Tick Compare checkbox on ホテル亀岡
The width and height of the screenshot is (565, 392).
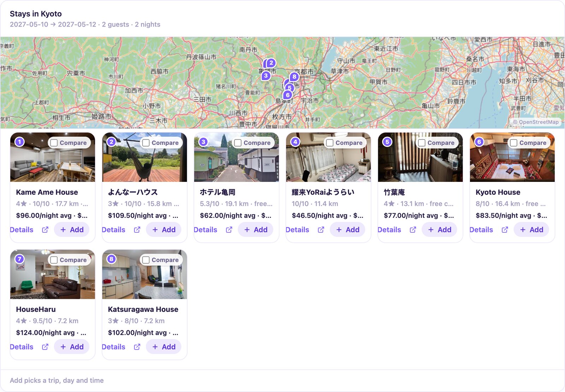[x=238, y=143]
